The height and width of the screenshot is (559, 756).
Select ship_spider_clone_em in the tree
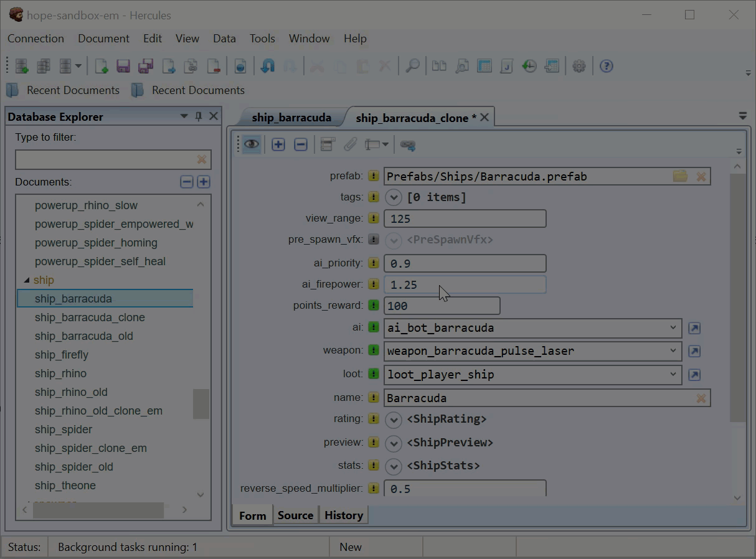pyautogui.click(x=91, y=448)
